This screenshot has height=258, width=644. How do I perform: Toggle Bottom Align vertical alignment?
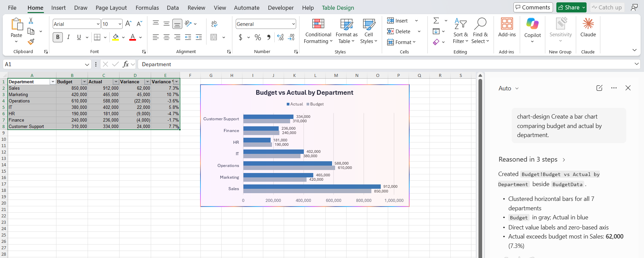(x=177, y=24)
